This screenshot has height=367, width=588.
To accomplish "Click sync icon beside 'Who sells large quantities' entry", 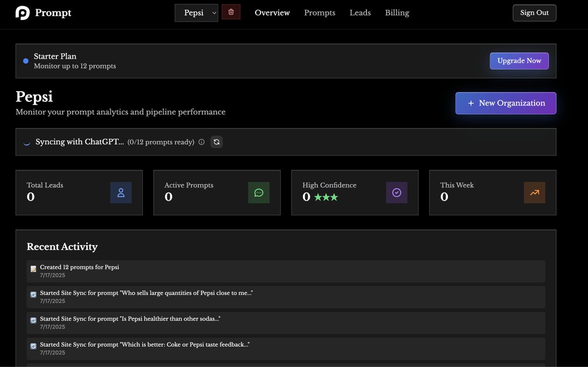I will click(x=33, y=294).
